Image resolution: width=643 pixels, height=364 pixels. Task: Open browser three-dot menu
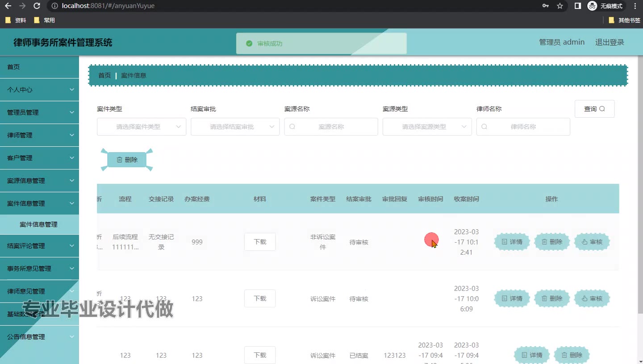tap(635, 6)
